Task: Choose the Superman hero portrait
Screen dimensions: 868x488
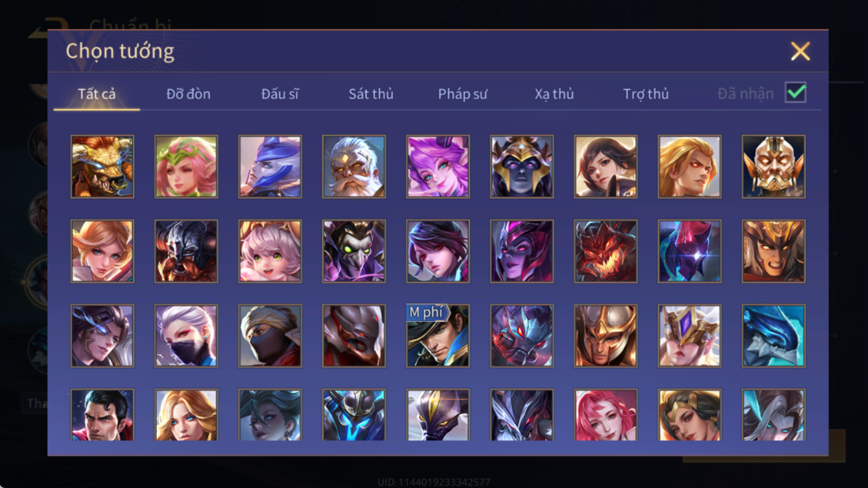Action: pyautogui.click(x=102, y=415)
